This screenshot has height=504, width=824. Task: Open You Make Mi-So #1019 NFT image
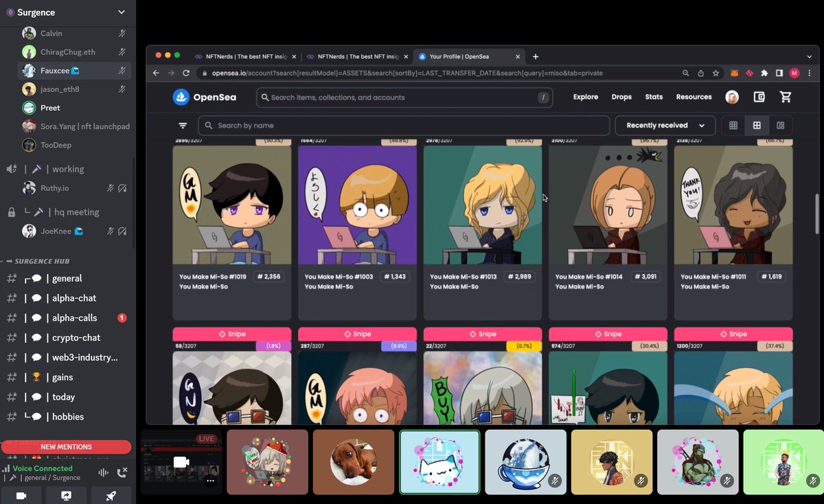232,205
